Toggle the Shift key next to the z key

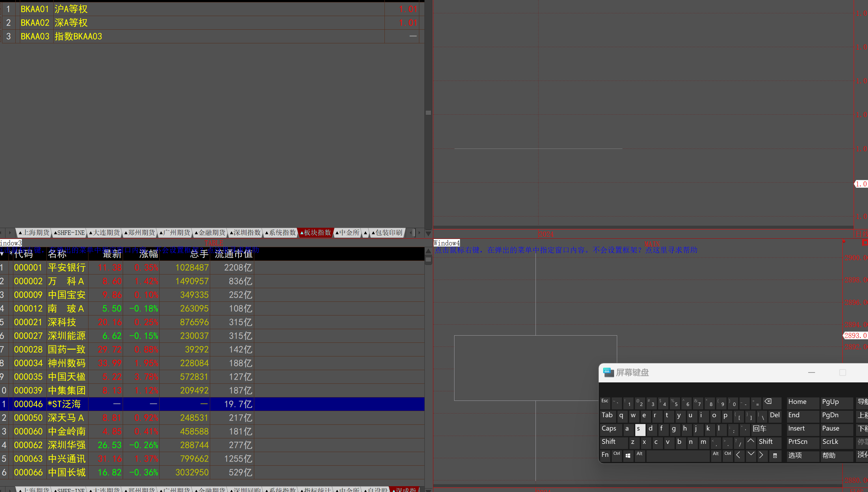tap(614, 442)
